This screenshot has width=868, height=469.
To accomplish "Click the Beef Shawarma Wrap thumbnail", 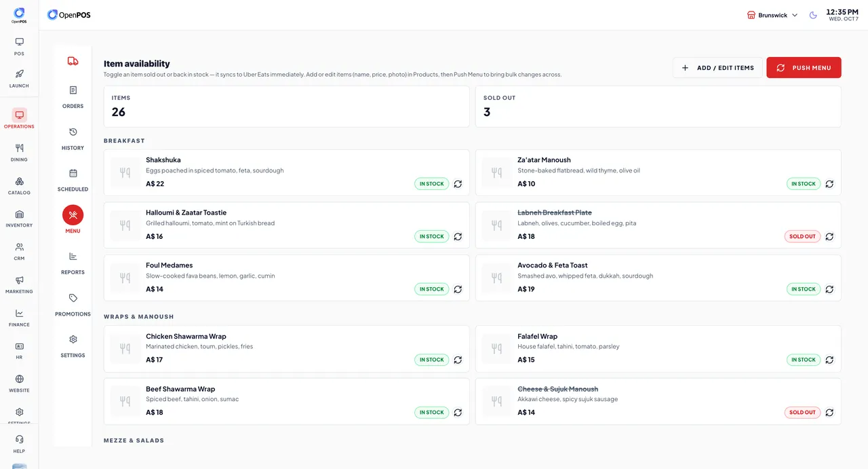I will [125, 401].
